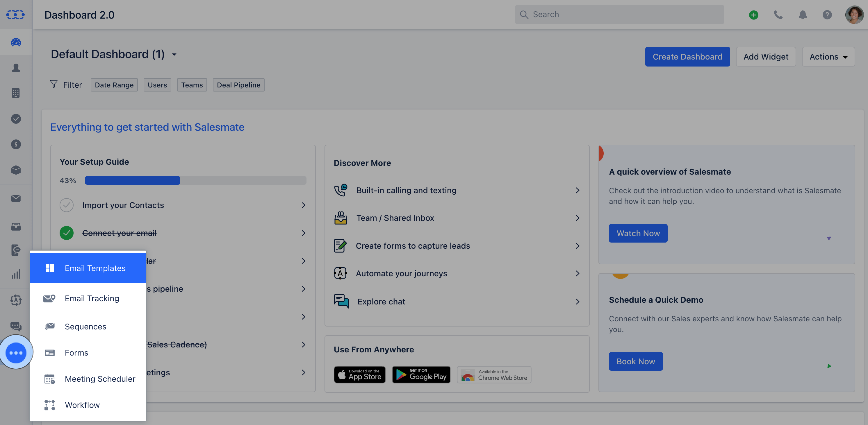868x425 pixels.
Task: Select Forms in the More menu
Action: [88, 353]
